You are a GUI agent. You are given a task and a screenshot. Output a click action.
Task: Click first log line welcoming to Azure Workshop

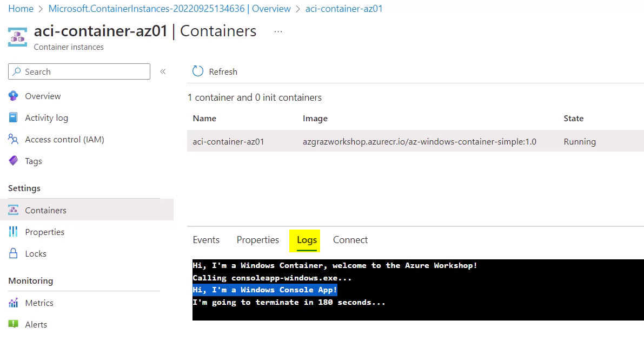click(x=335, y=266)
